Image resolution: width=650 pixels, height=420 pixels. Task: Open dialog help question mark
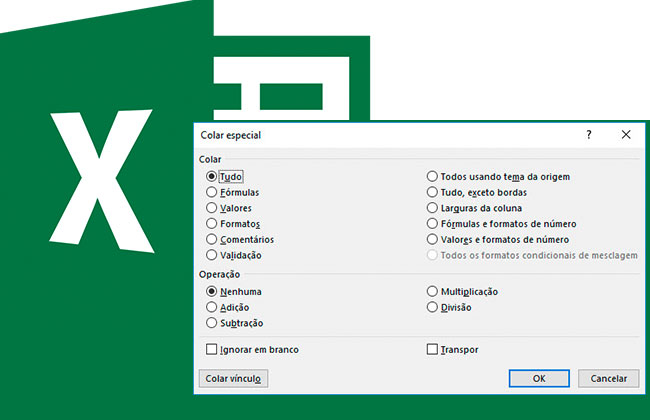click(589, 135)
